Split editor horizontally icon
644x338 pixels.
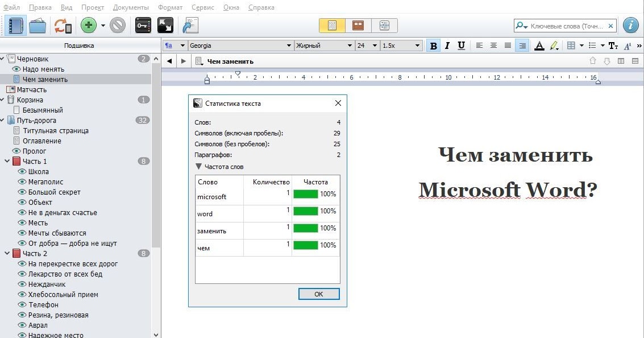coord(635,61)
